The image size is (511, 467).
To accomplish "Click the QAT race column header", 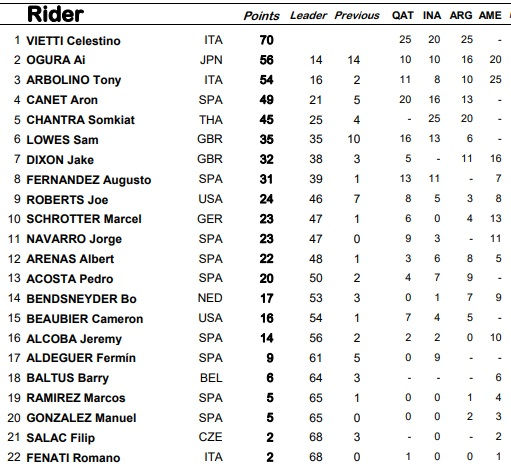I will click(403, 15).
